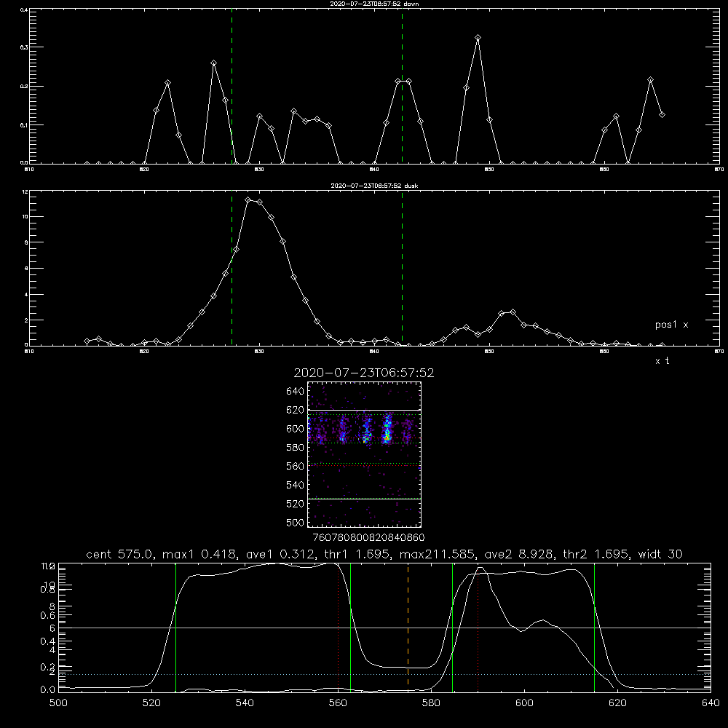This screenshot has width=728, height=728.
Task: Select the spectrogram title '2020-07-23T06:57:52'
Action: (364, 373)
